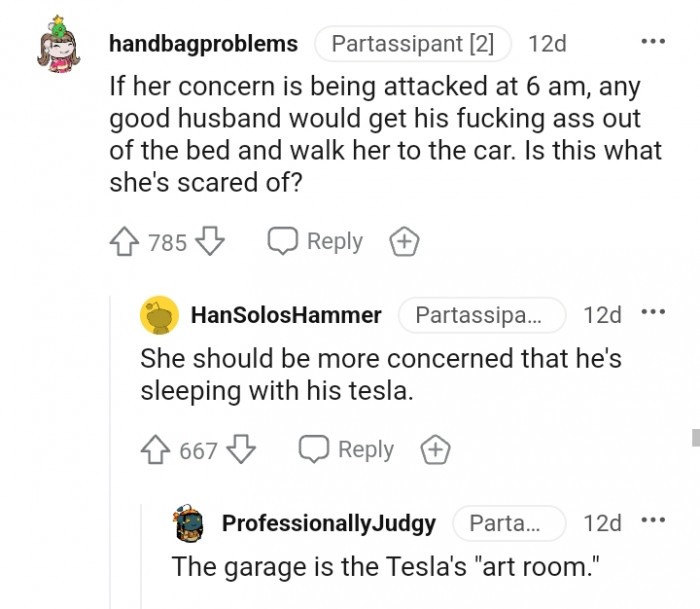The image size is (700, 609).
Task: Downvote handbagproblems' comment
Action: (x=209, y=242)
